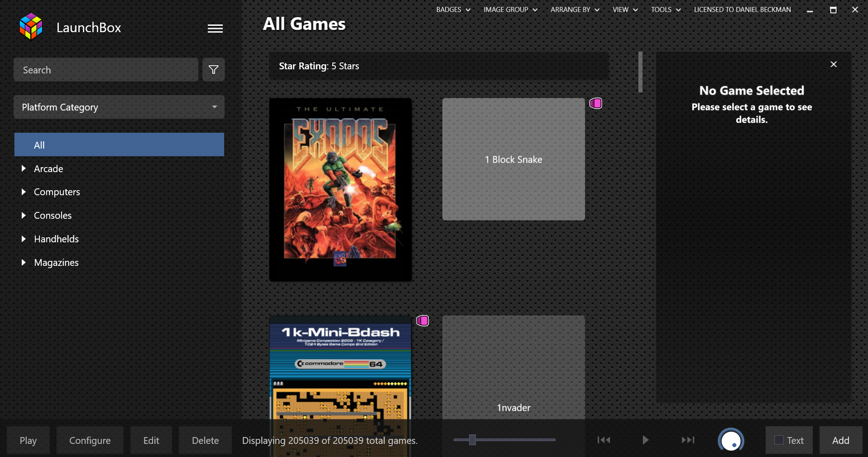Open the Image Group menu
Image resolution: width=868 pixels, height=457 pixels.
click(x=510, y=10)
